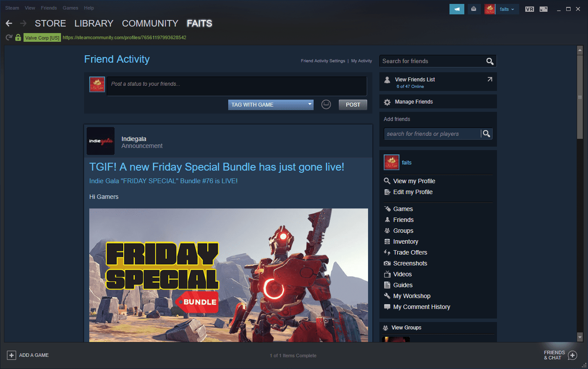Expand the Tag With Game dropdown
The height and width of the screenshot is (369, 588).
coord(271,105)
